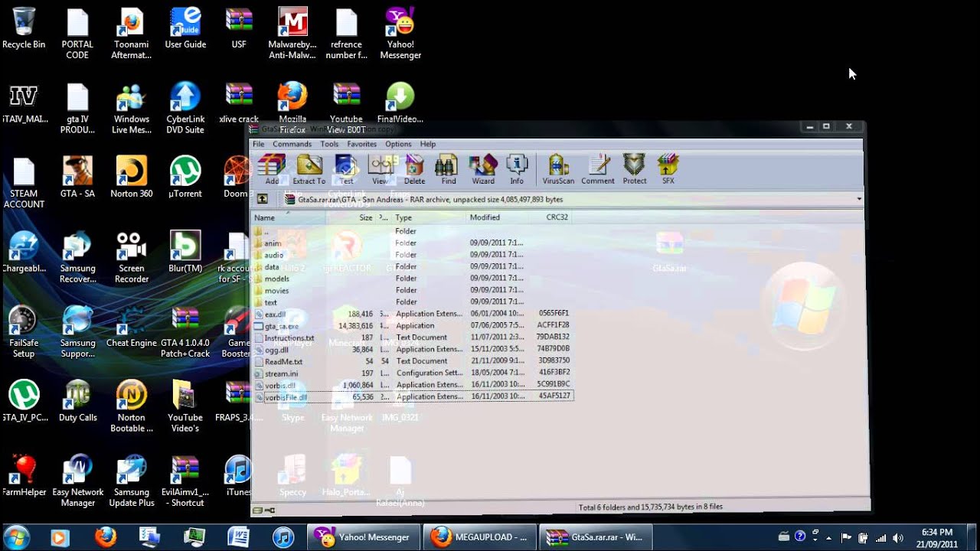Viewport: 980px width, 551px height.
Task: Sort by the Size column header
Action: 351,217
